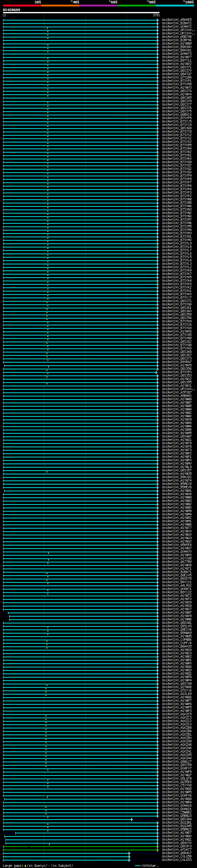Open hit UniRef100_Q155E4

point(177,781)
